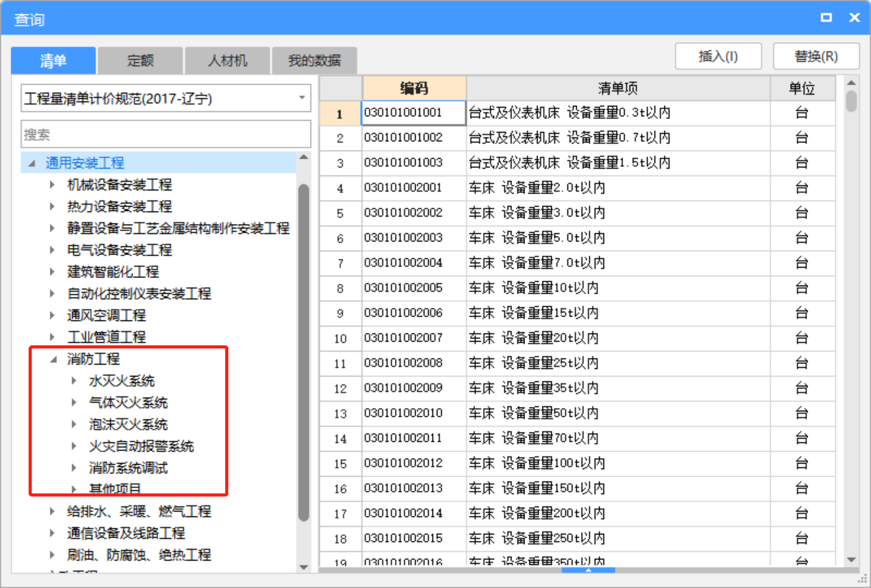Select 通用安装工程 tree label
871x588 pixels.
pyautogui.click(x=85, y=163)
